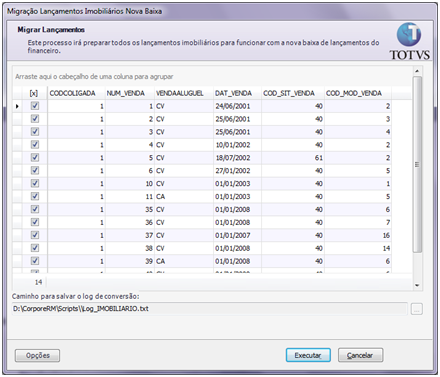
Task: Select the COD_MOD_VENDA cell with value 7
Action: 358,223
